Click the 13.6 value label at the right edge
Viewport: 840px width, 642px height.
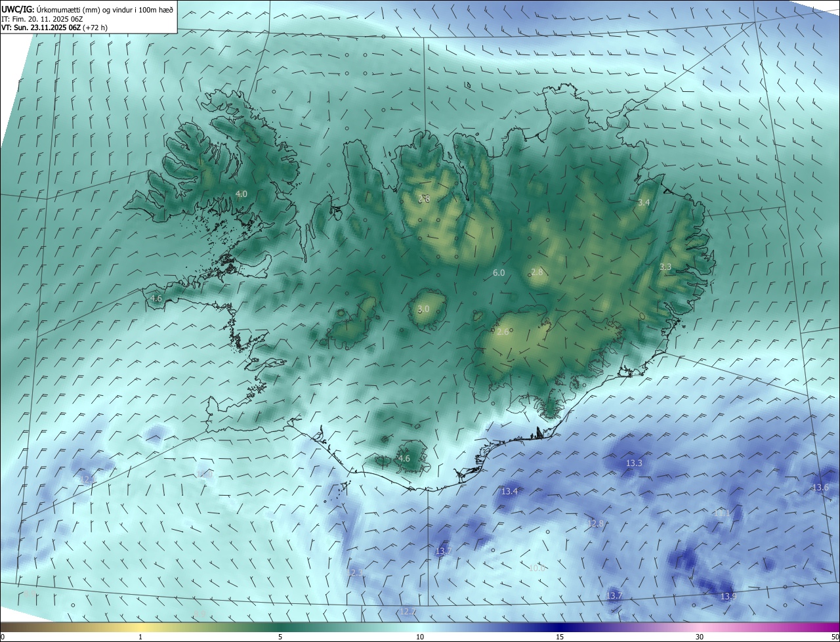tap(821, 487)
